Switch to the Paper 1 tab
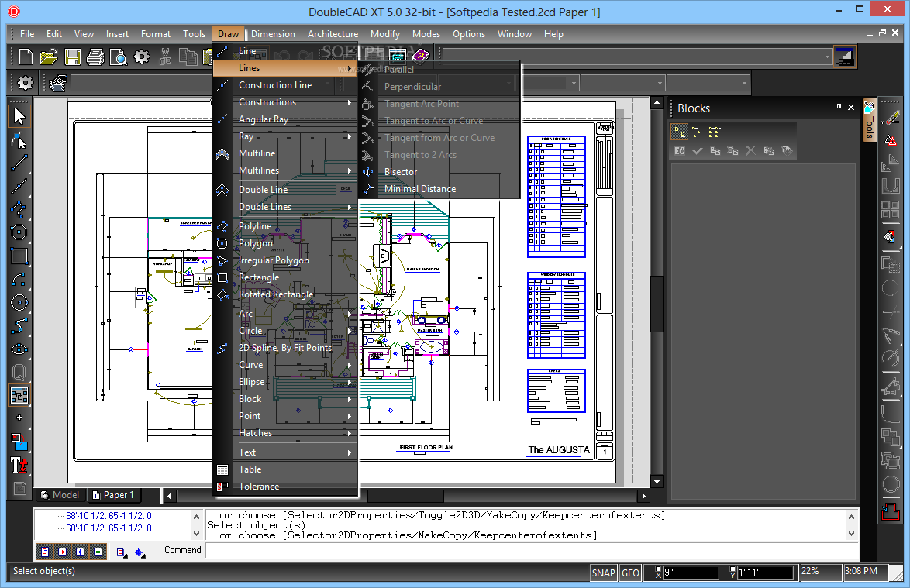The height and width of the screenshot is (588, 910). (114, 495)
